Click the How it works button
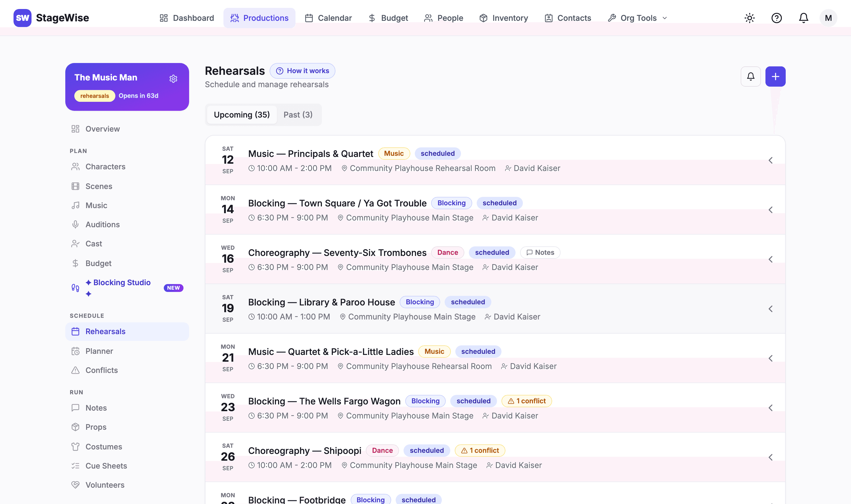Viewport: 851px width, 504px height. pyautogui.click(x=302, y=71)
